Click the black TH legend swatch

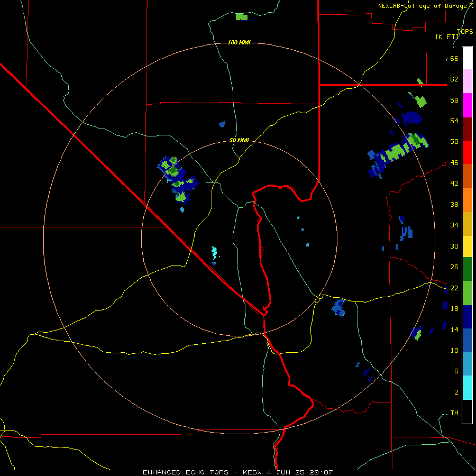(467, 411)
